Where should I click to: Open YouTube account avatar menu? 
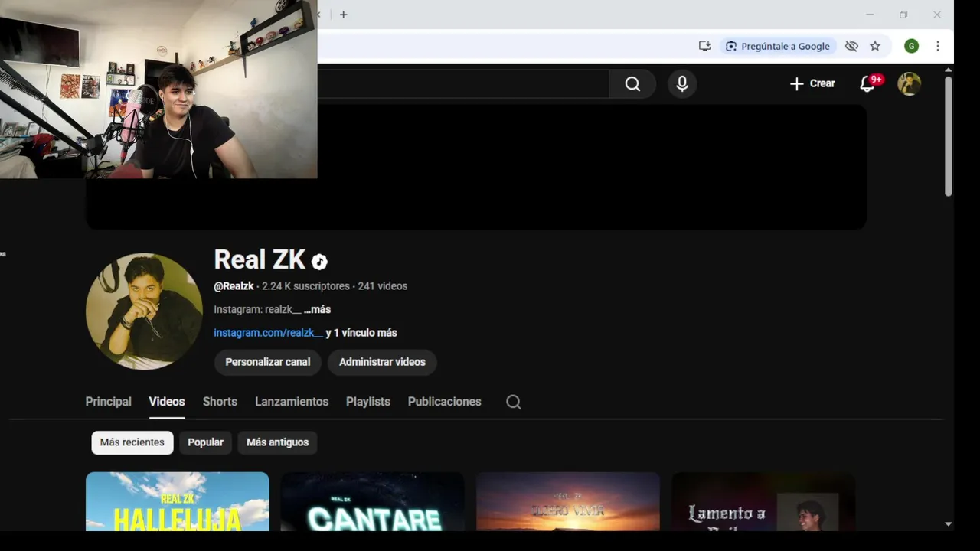pyautogui.click(x=909, y=83)
